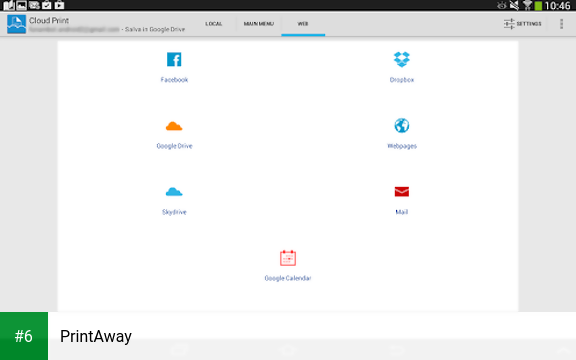The width and height of the screenshot is (576, 360).
Task: Click the Cloud Print title text
Action: pos(49,21)
